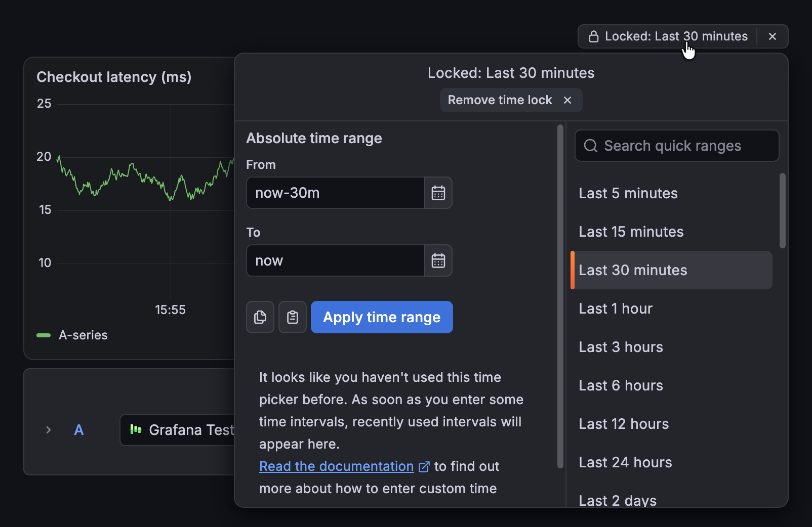The width and height of the screenshot is (812, 527).
Task: Select Last 1 hour quick range
Action: [x=671, y=309]
